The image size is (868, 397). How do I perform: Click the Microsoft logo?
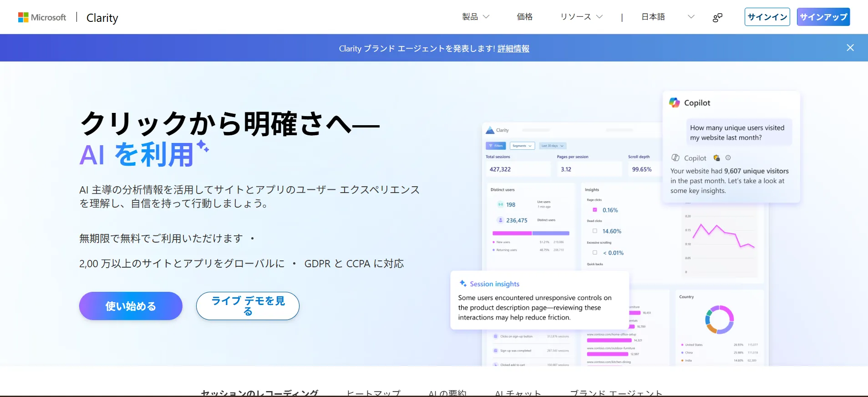pos(42,17)
